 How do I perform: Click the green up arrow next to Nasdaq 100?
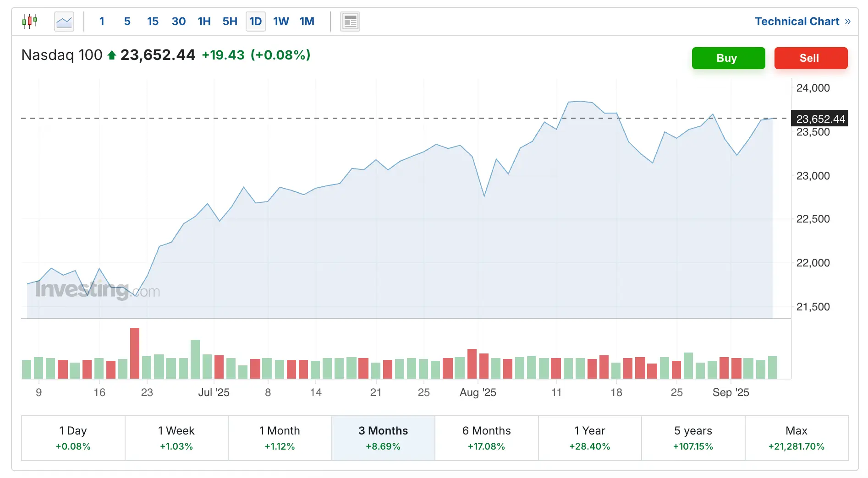click(x=111, y=55)
